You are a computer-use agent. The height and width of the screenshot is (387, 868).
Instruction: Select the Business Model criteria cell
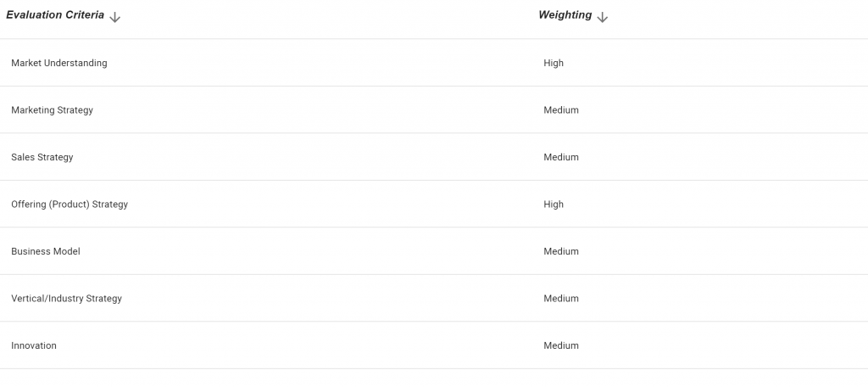click(46, 251)
